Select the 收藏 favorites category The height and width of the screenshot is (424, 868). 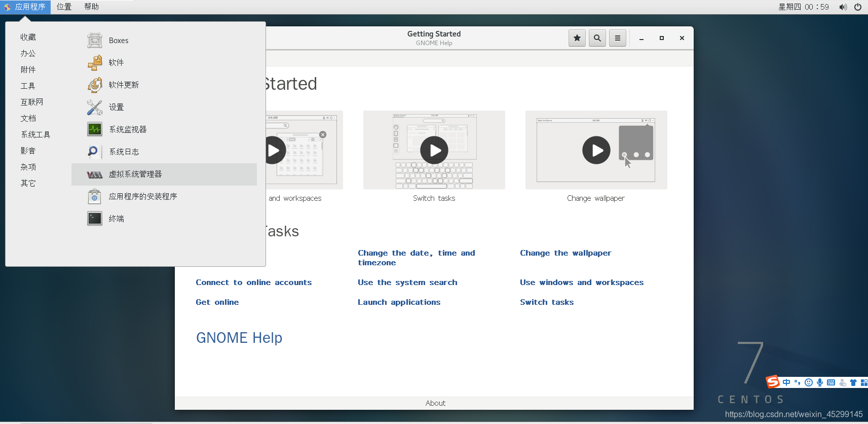[x=28, y=37]
